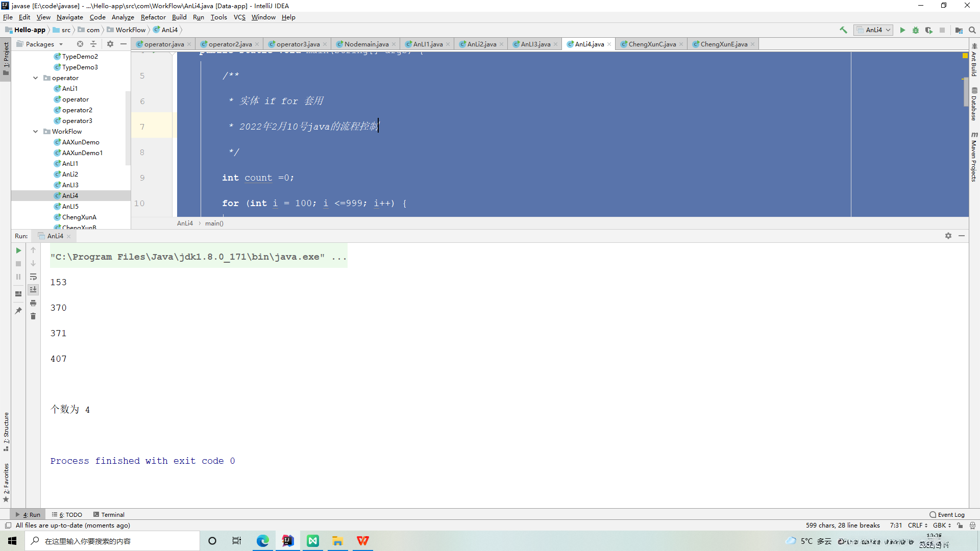Pin the AnLi4 Run tab
Viewport: 980px width, 551px height.
tap(18, 310)
